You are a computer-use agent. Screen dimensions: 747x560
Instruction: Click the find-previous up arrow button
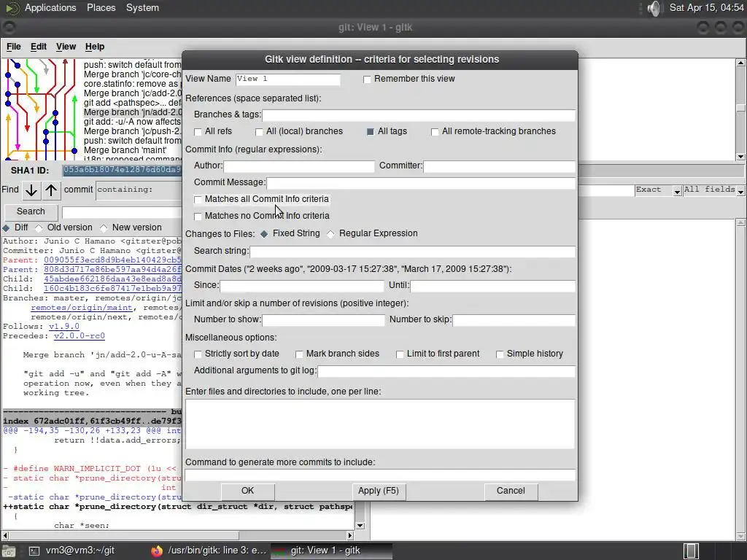[51, 190]
